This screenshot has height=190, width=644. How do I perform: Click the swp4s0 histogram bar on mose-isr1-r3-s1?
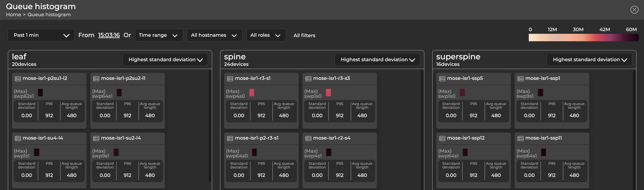click(252, 93)
